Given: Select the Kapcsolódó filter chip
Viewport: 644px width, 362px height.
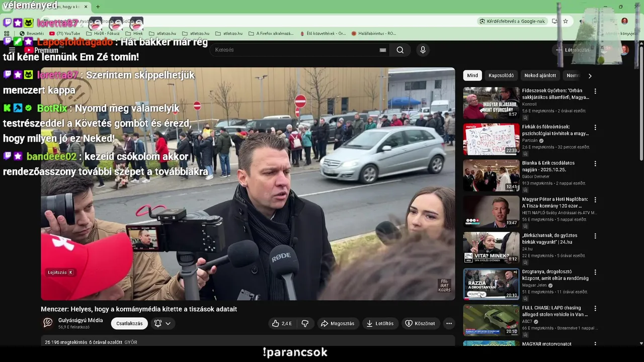Looking at the screenshot, I should [501, 75].
